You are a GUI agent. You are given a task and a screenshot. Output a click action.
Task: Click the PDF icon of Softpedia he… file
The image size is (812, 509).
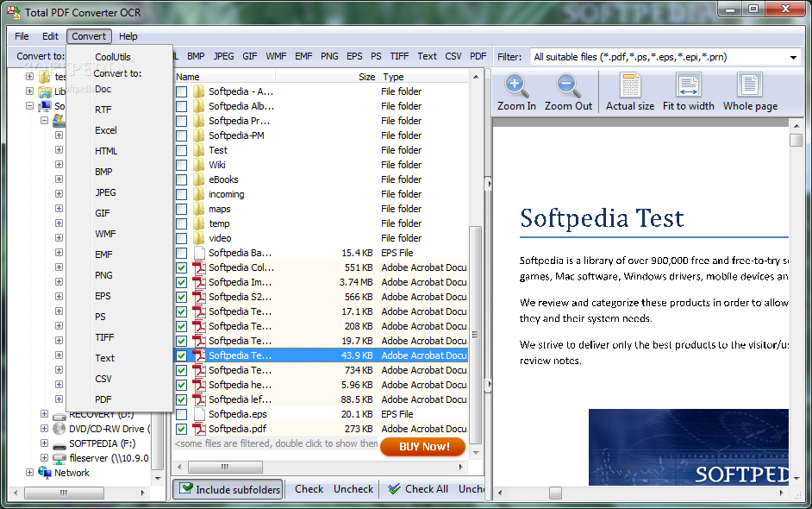pyautogui.click(x=199, y=385)
